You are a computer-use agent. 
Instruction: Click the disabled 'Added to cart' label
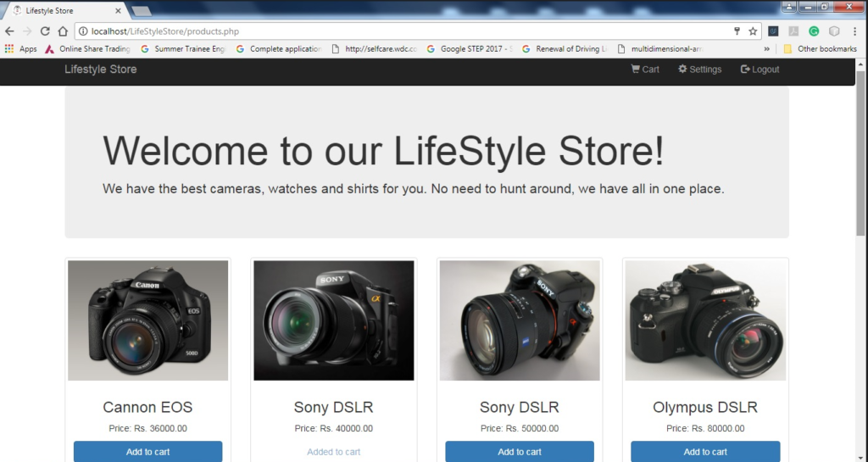(x=334, y=452)
